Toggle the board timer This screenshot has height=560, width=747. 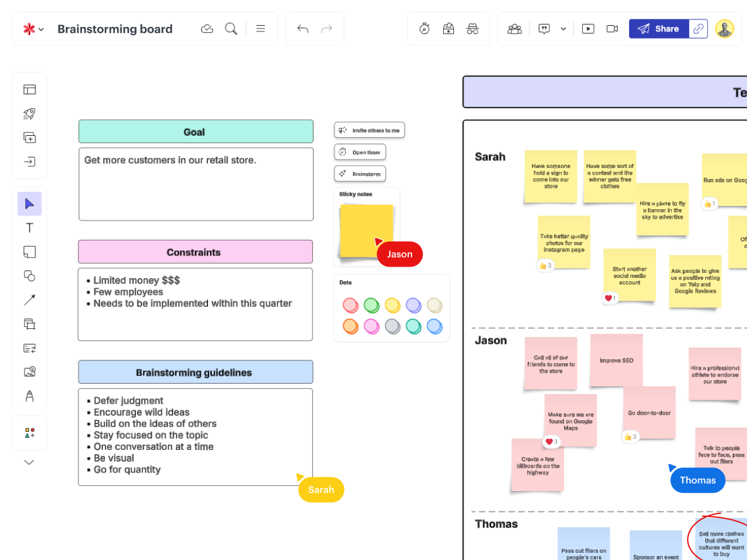click(x=424, y=28)
